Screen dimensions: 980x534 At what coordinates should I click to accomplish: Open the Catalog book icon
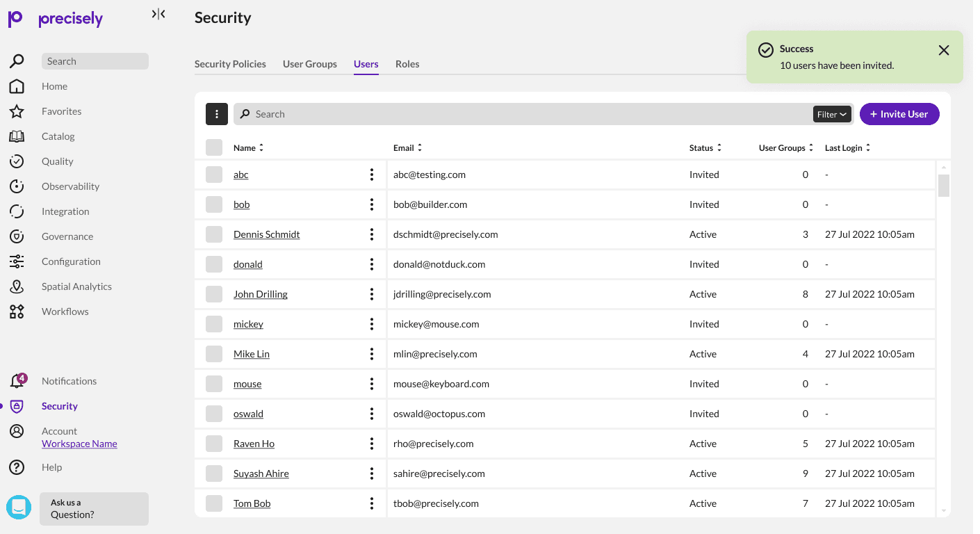[x=17, y=136]
